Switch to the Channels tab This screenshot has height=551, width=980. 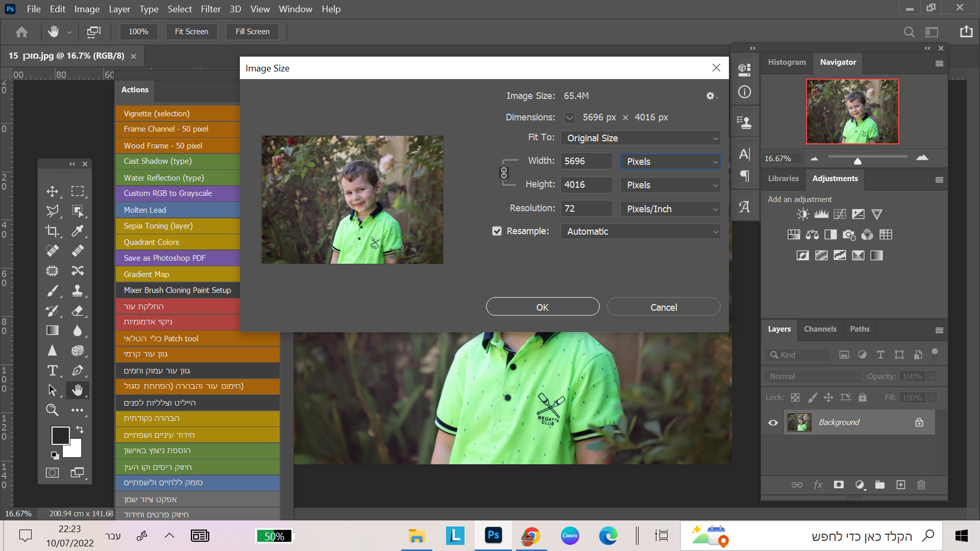click(x=820, y=329)
